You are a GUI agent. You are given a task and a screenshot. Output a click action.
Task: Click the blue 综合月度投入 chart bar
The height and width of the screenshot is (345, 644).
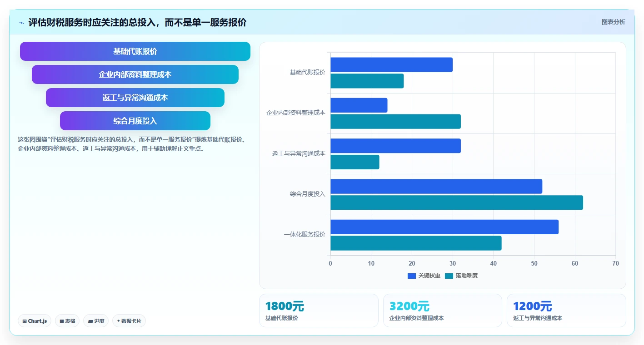click(x=436, y=186)
